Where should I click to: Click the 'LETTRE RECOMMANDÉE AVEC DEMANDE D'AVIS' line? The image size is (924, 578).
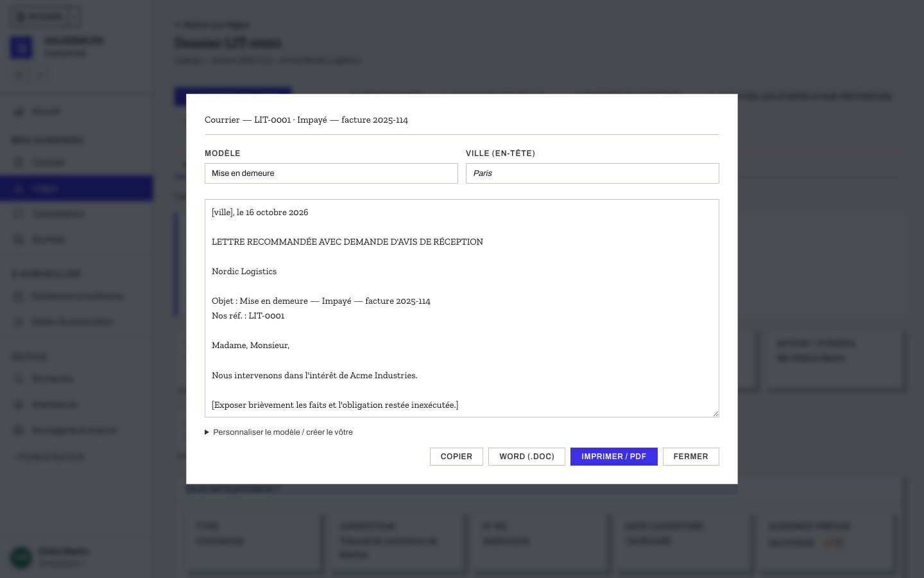347,242
